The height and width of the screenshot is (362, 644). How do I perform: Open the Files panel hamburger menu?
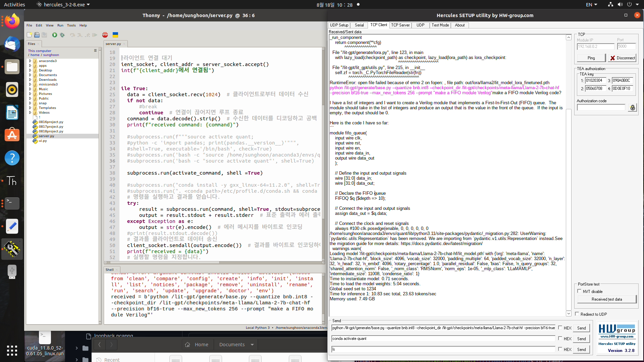click(x=95, y=51)
